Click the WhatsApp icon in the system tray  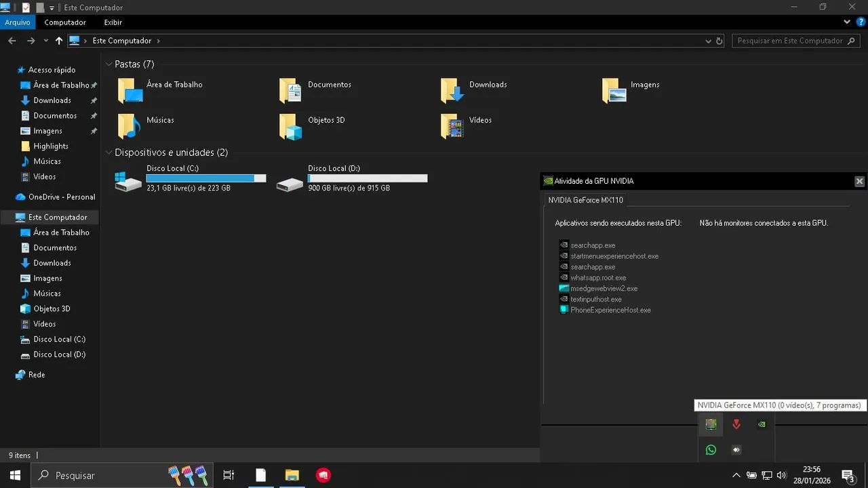(x=711, y=449)
